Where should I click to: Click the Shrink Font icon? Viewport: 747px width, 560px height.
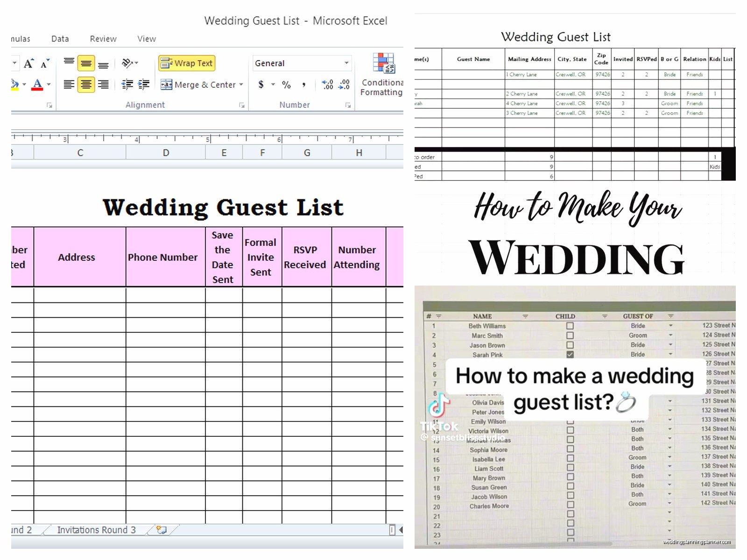45,63
